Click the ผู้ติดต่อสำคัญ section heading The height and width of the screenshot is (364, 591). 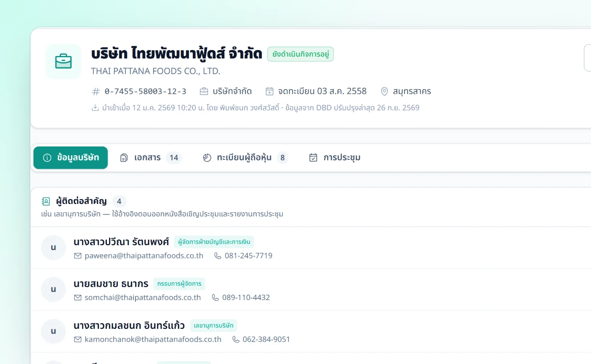81,201
